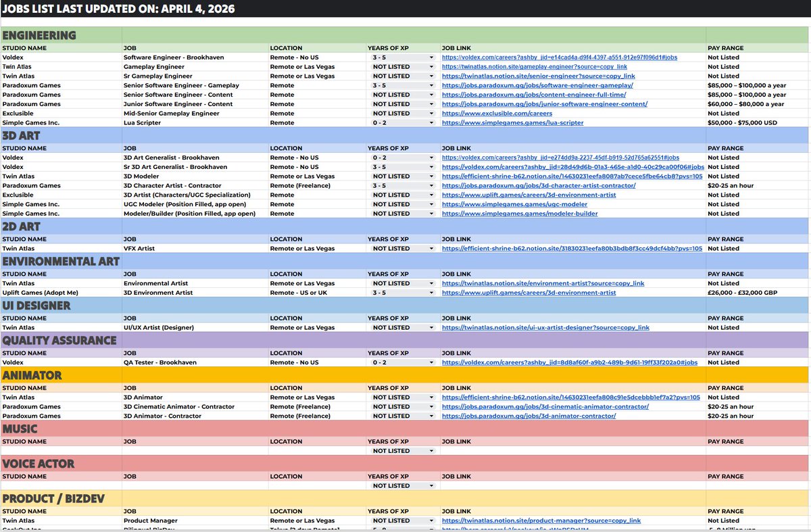Viewport: 811px width, 532px height.
Task: Follow the twinatlas senior-engineer job link
Action: point(539,76)
